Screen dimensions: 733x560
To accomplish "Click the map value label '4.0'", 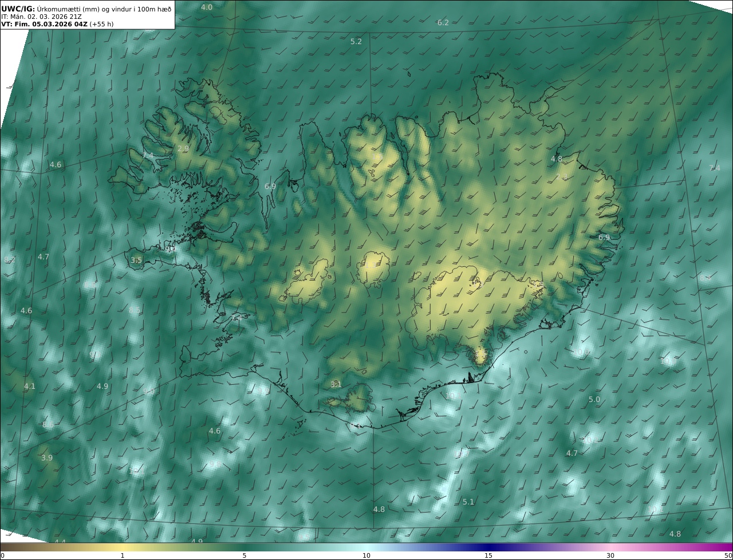I will [x=207, y=7].
